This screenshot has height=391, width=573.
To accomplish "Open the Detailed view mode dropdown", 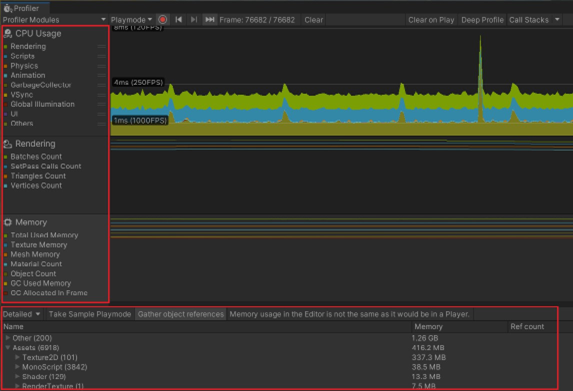I will [22, 314].
